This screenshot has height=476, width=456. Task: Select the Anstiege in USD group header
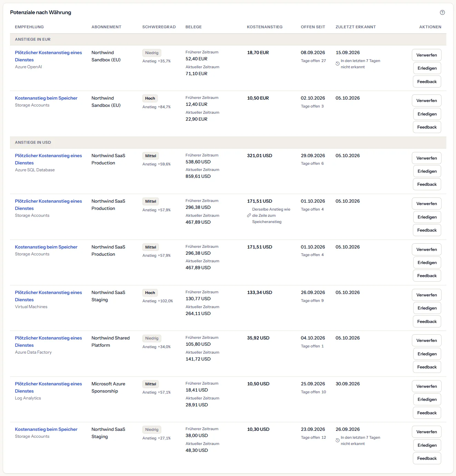[x=228, y=142]
